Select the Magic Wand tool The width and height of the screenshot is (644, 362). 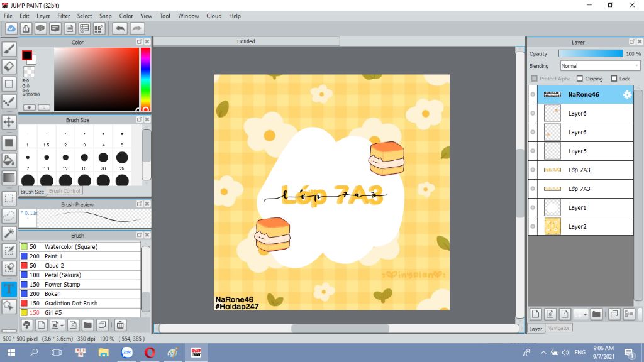9,233
